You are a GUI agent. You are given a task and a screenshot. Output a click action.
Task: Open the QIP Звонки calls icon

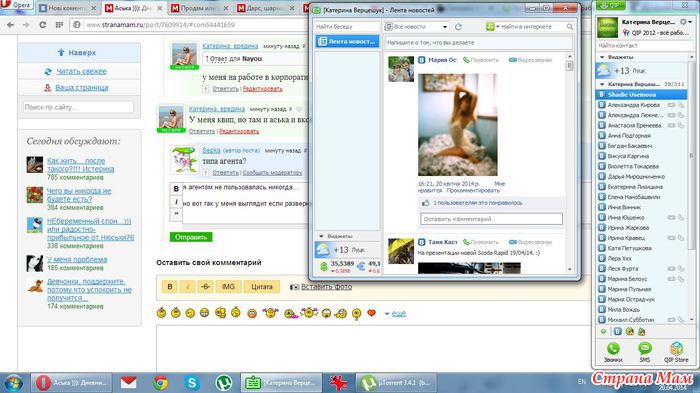pyautogui.click(x=613, y=352)
